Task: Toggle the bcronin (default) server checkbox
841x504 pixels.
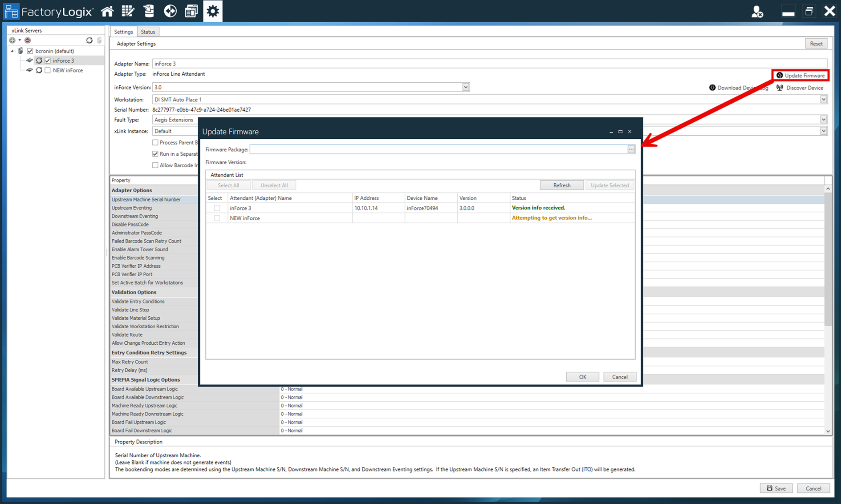Action: pyautogui.click(x=30, y=51)
